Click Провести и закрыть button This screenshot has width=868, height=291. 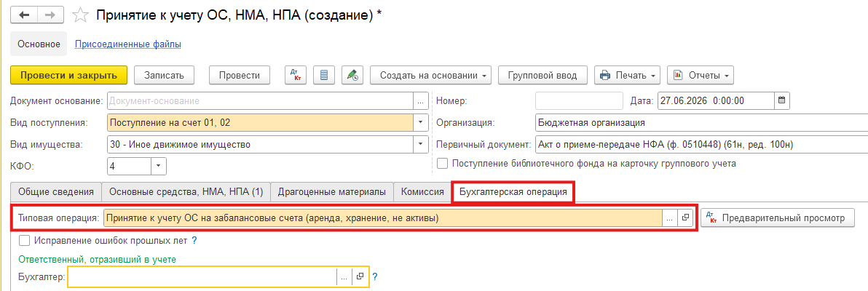pos(68,75)
